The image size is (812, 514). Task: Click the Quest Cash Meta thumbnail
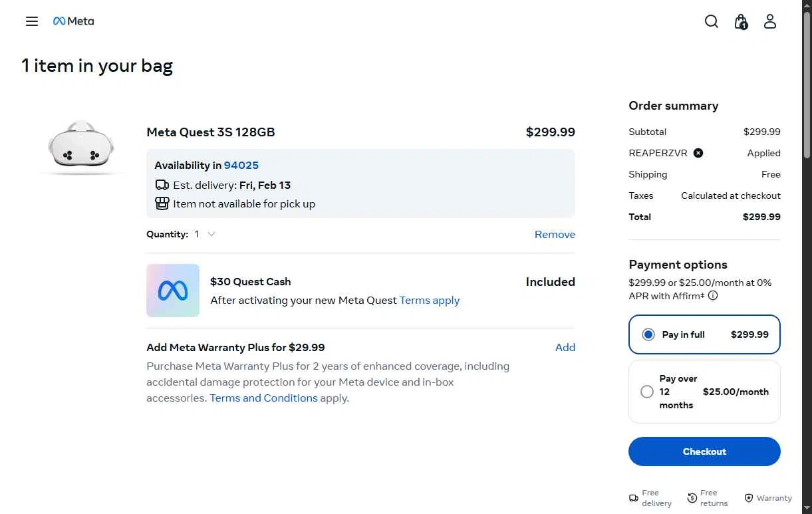tap(173, 291)
